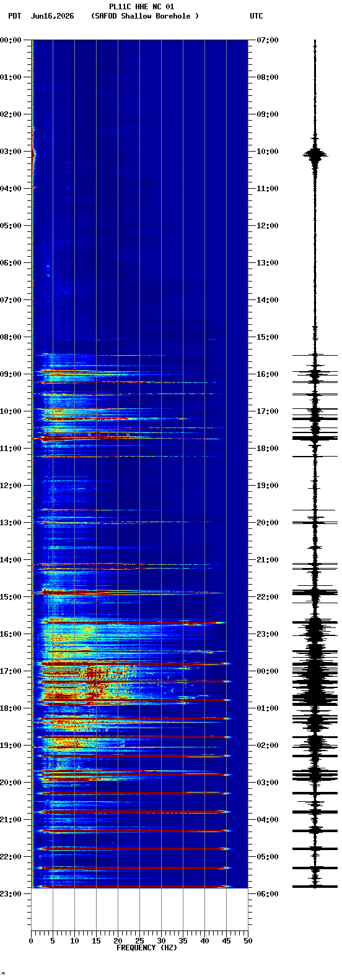Click the UTC time label '07:00'
The image size is (342, 980).
268,40
